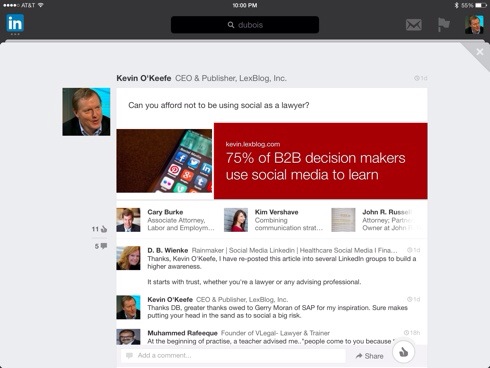490x368 pixels.
Task: Tap the Add a comment field
Action: click(233, 356)
